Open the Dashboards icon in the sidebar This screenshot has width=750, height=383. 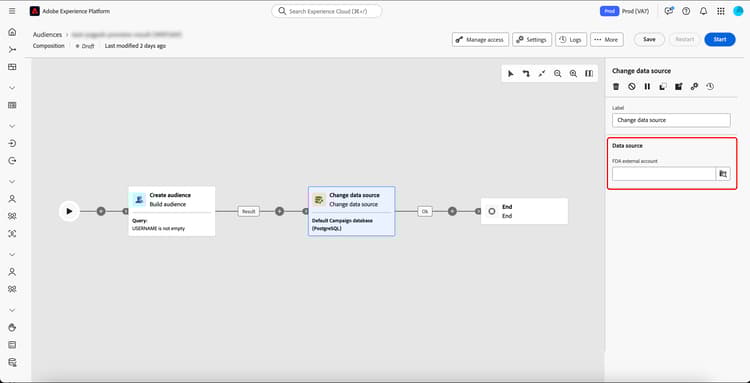12,67
